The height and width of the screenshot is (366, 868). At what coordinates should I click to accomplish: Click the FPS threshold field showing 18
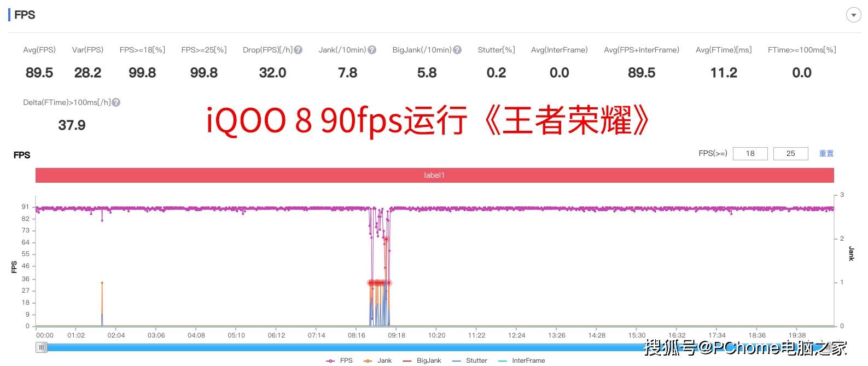[750, 154]
